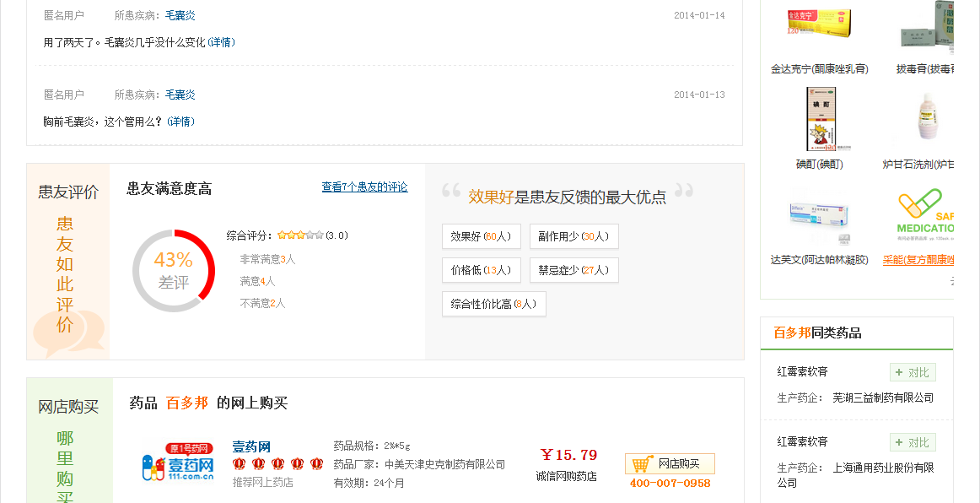Add 芜湖三益制药 红霉素软膏 to 对比

pos(913,372)
